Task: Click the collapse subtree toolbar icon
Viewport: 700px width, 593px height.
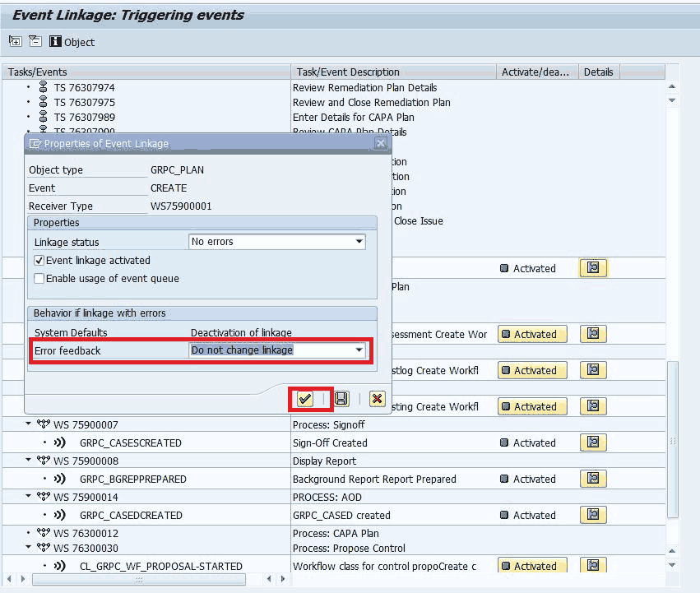Action: 35,41
